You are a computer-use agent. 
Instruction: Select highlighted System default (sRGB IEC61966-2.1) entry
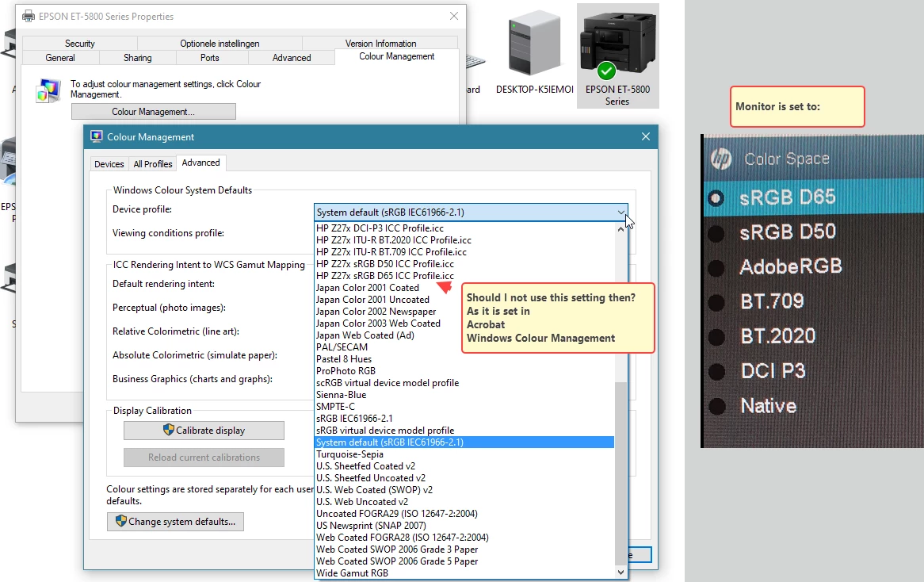pos(464,442)
